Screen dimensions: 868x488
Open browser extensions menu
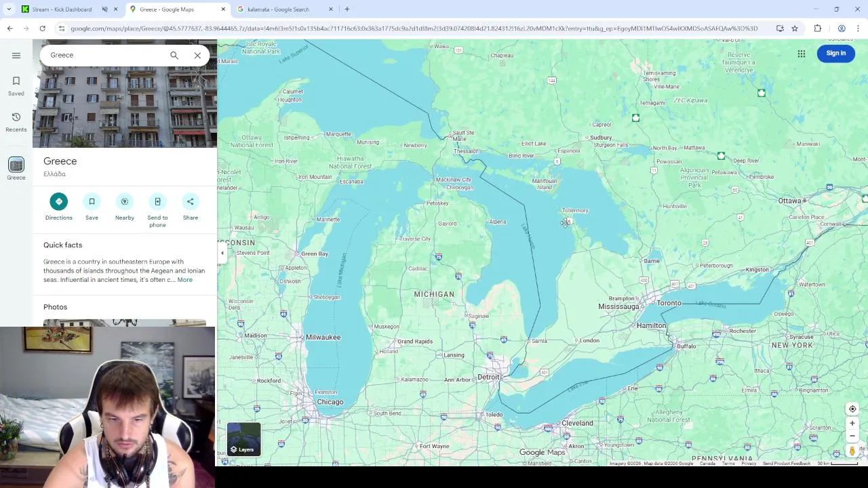pyautogui.click(x=818, y=28)
